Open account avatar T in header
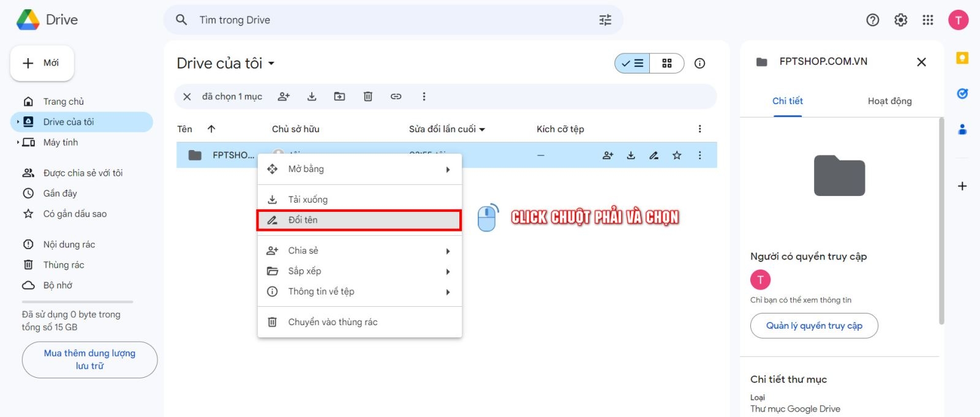 (x=959, y=20)
